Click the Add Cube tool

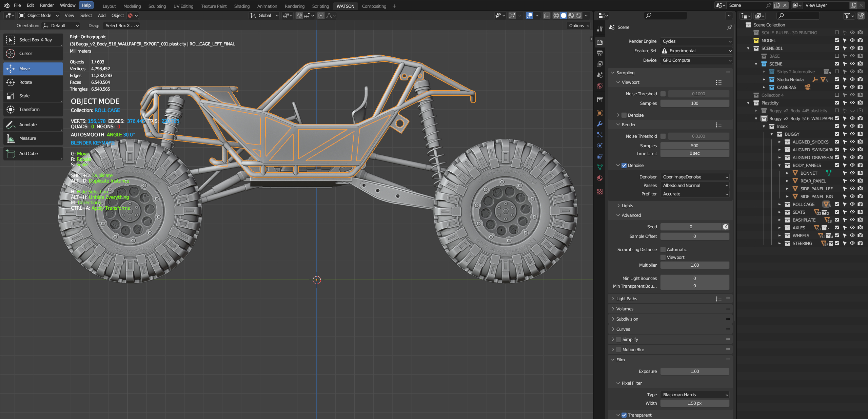(x=28, y=153)
